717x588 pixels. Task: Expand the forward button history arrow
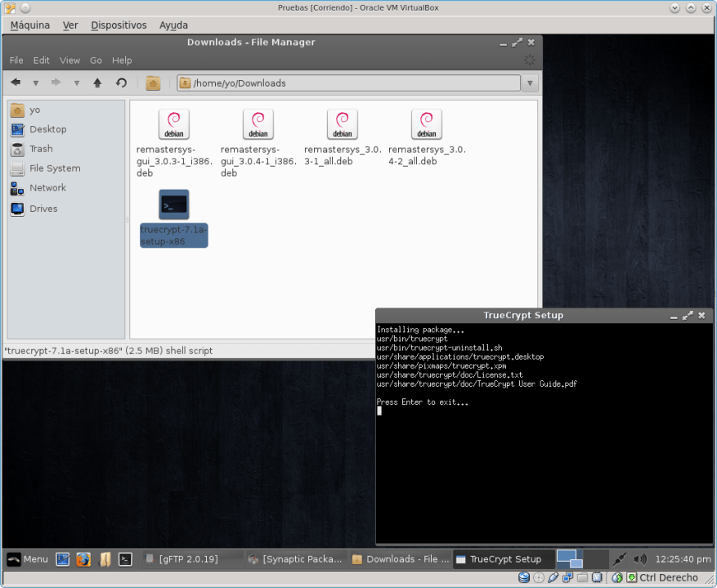(76, 83)
